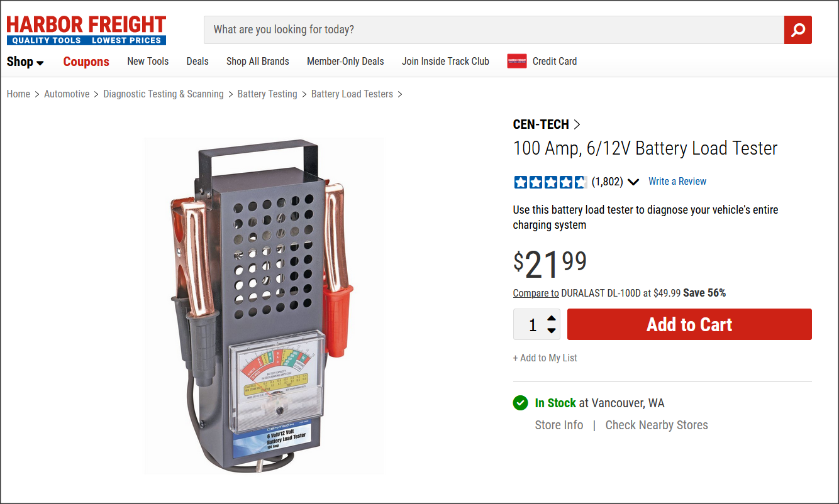Click the Harbor Freight logo
This screenshot has width=839, height=504.
pyautogui.click(x=86, y=30)
